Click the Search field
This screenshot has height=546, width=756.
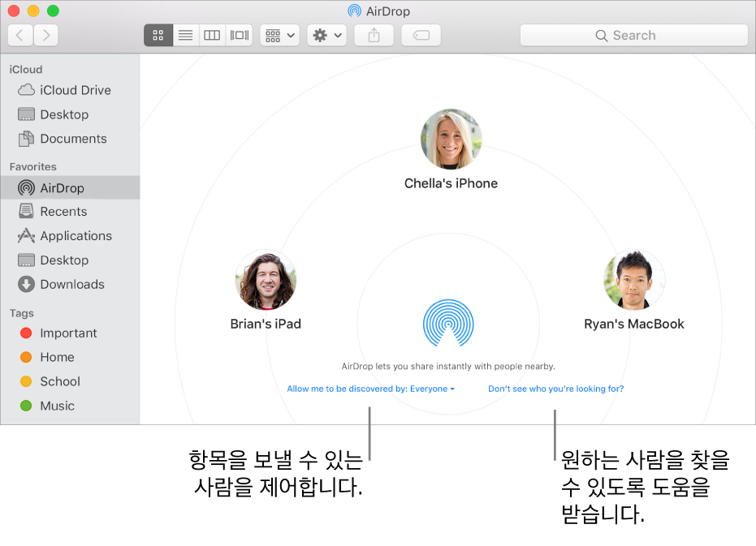tap(633, 35)
